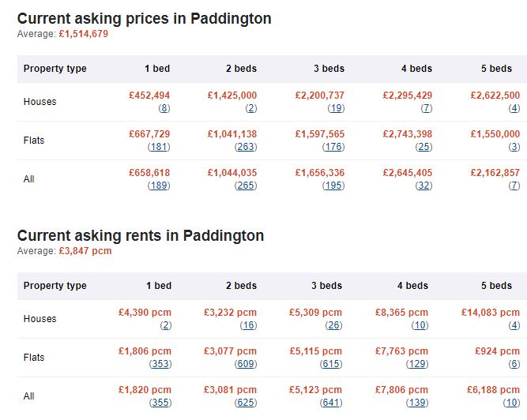527x420 pixels.
Task: Open the 25 listings for 4 bed flats for sale
Action: 423,147
